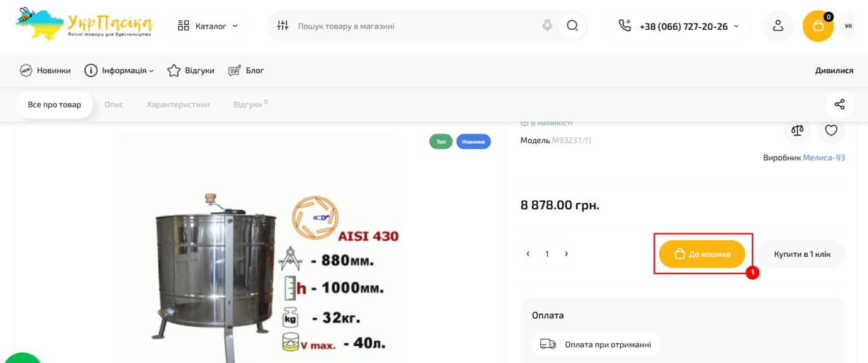Viewport: 868px width, 363px height.
Task: Activate voice search microphone icon
Action: click(x=547, y=26)
